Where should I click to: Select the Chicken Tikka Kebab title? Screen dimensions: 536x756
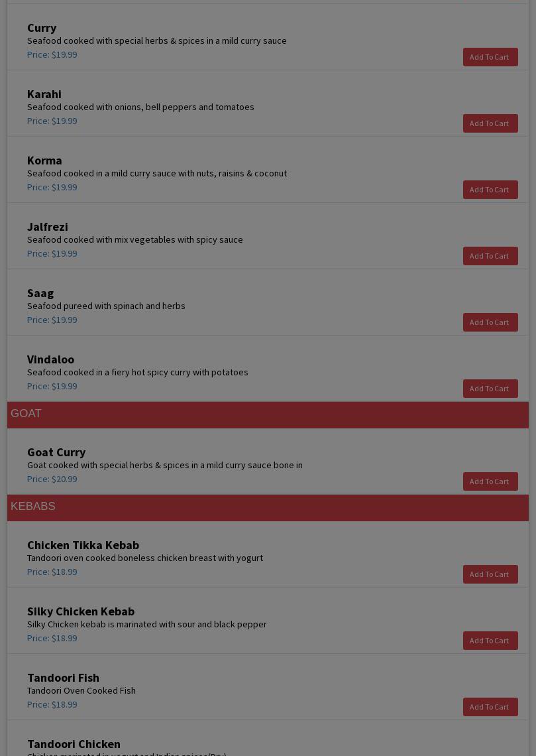pyautogui.click(x=83, y=545)
